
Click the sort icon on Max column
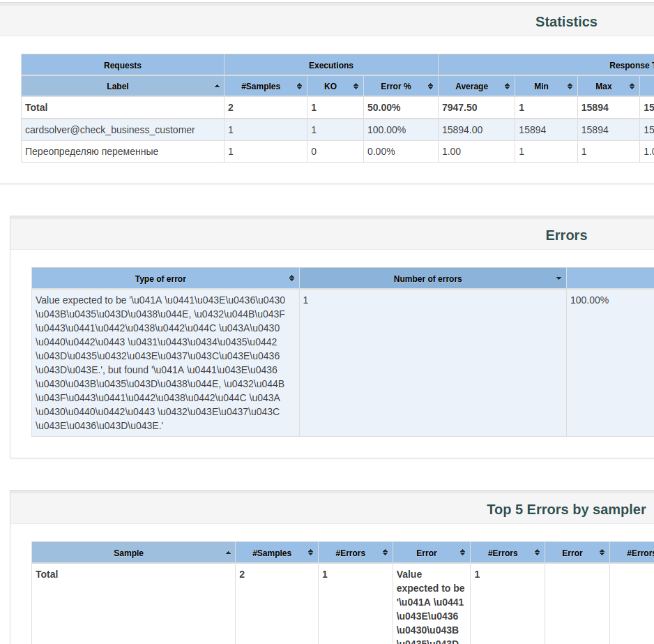pos(631,86)
